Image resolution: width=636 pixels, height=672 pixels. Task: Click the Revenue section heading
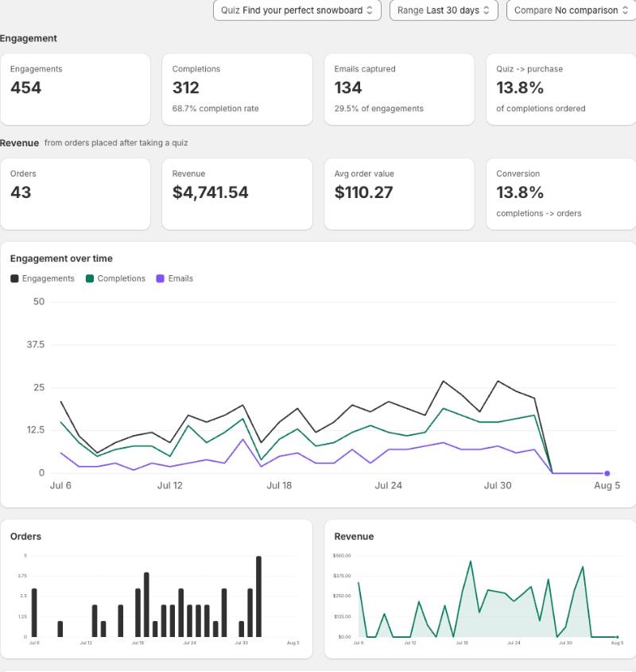pyautogui.click(x=19, y=143)
